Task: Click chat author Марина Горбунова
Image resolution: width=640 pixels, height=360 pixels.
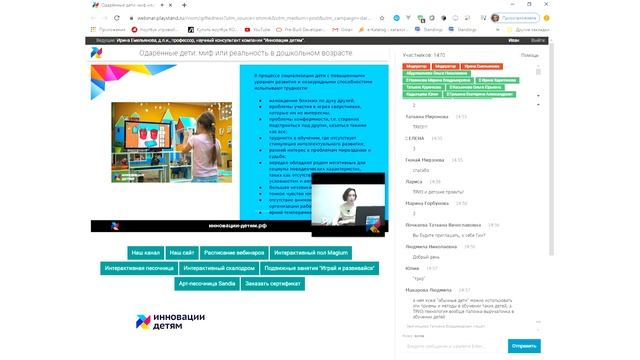Action: 427,203
